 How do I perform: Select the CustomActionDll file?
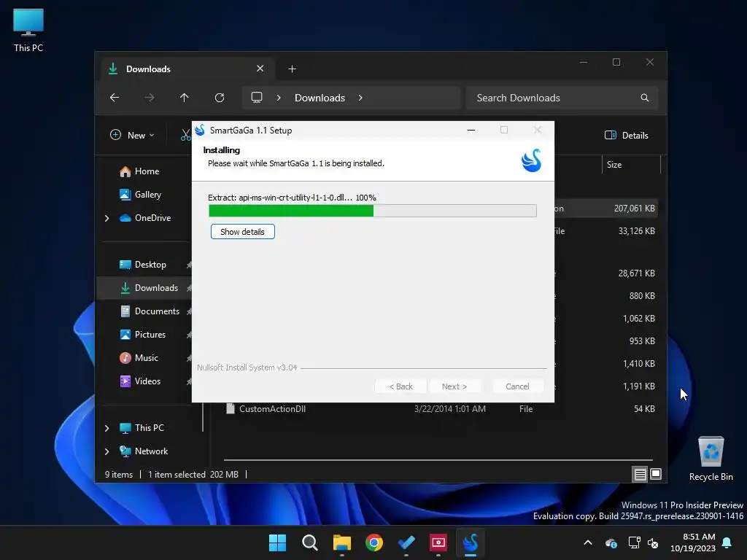coord(272,409)
